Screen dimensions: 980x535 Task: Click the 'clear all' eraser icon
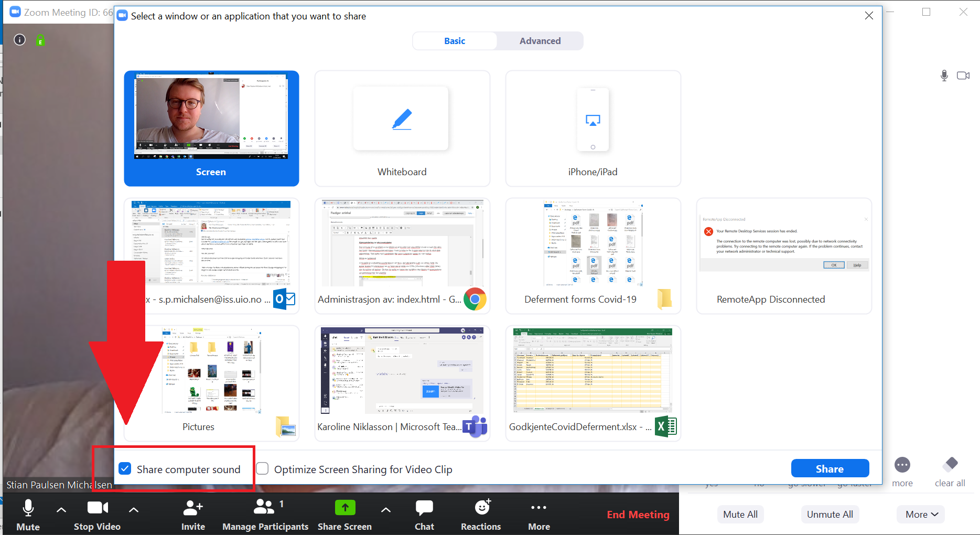click(950, 464)
